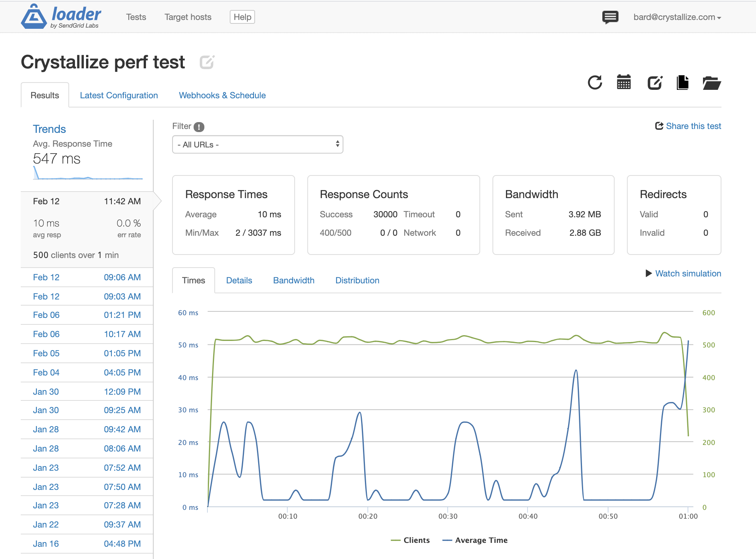The height and width of the screenshot is (559, 756).
Task: Open the calendar schedule icon
Action: [624, 83]
